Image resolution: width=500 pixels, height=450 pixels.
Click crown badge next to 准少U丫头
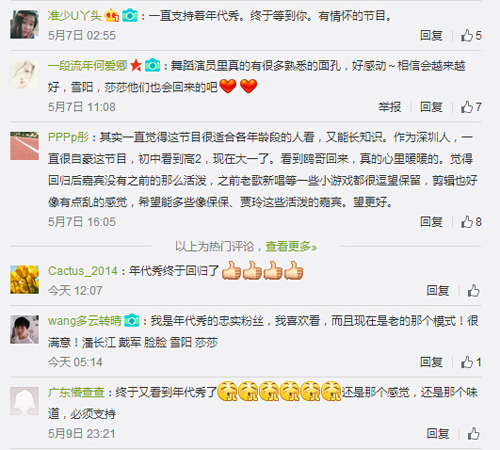pyautogui.click(x=112, y=15)
